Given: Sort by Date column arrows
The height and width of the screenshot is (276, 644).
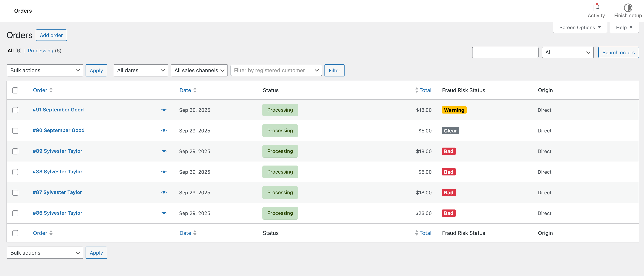Looking at the screenshot, I should [195, 90].
